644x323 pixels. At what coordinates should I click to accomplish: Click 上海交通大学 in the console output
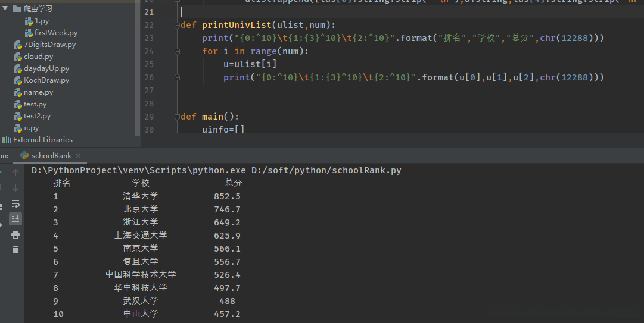(141, 236)
